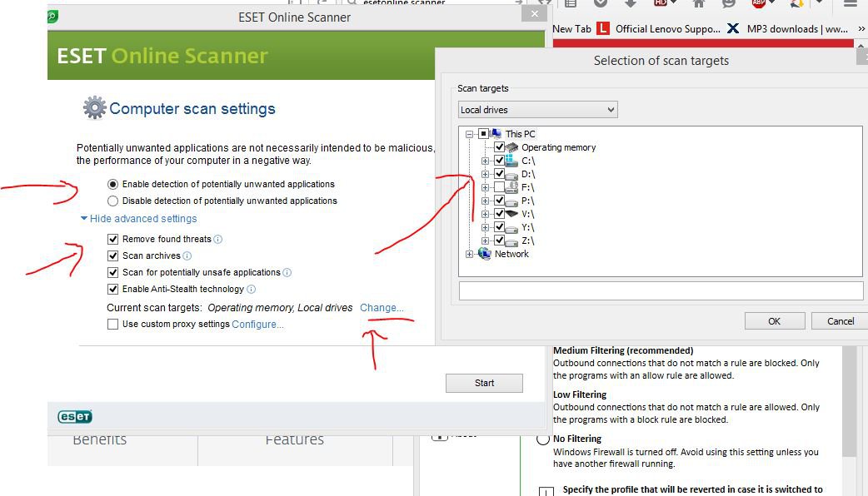Open the Scan targets Local drives dropdown
The height and width of the screenshot is (496, 868).
pos(537,110)
